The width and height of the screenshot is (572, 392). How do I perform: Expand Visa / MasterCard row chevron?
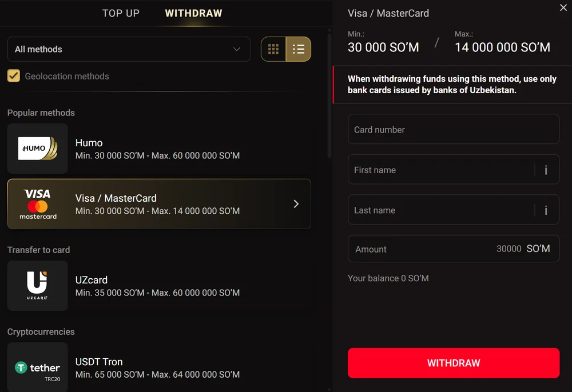pyautogui.click(x=296, y=204)
